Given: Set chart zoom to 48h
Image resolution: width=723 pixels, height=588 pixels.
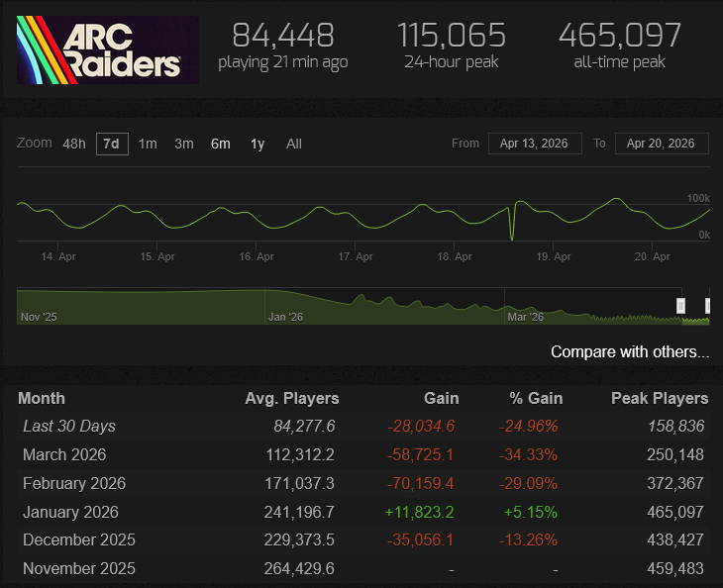Looking at the screenshot, I should coord(74,144).
